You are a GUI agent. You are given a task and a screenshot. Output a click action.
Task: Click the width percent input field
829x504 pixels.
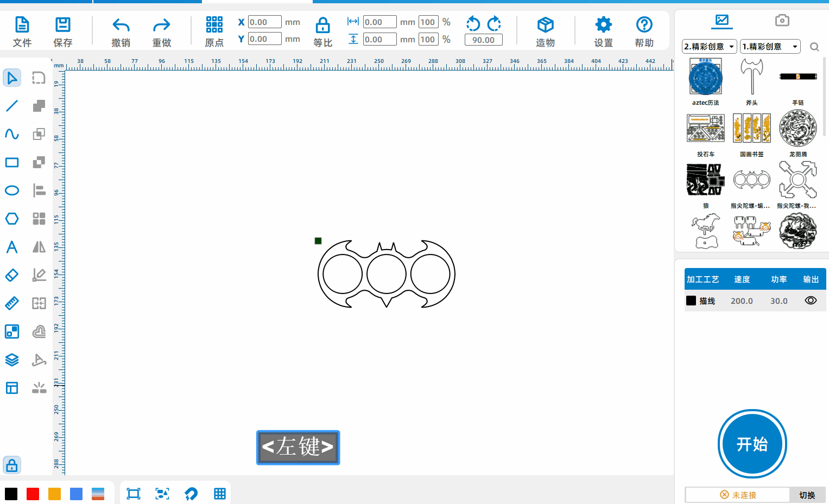428,22
